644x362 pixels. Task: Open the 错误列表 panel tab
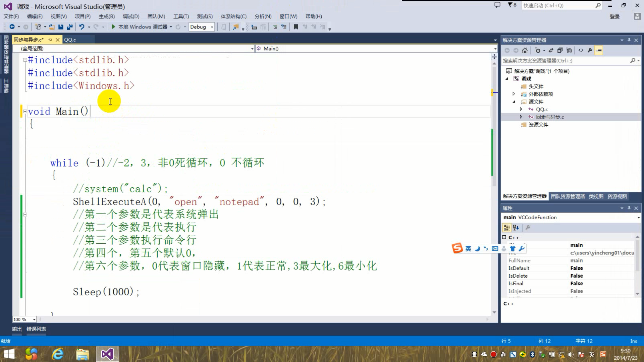pyautogui.click(x=36, y=329)
